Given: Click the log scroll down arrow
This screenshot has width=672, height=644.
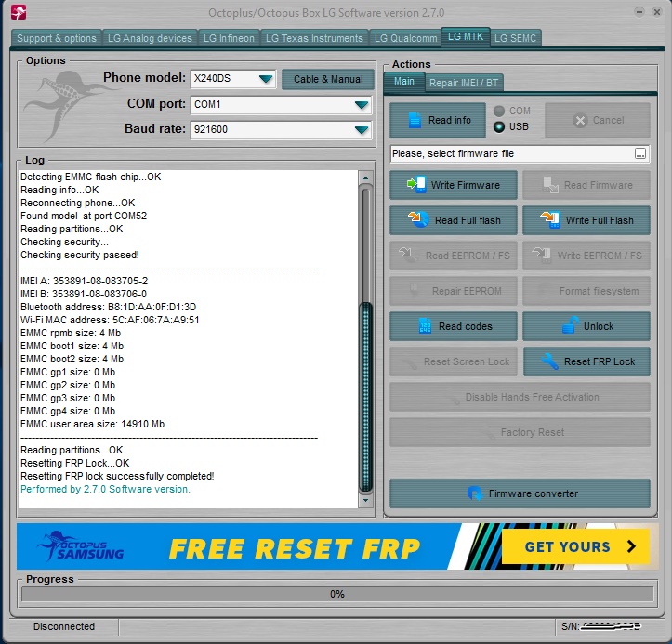Looking at the screenshot, I should [365, 500].
